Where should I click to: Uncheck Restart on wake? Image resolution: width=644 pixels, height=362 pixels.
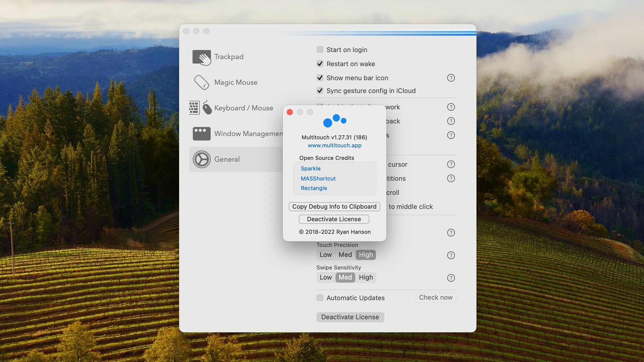coord(320,63)
